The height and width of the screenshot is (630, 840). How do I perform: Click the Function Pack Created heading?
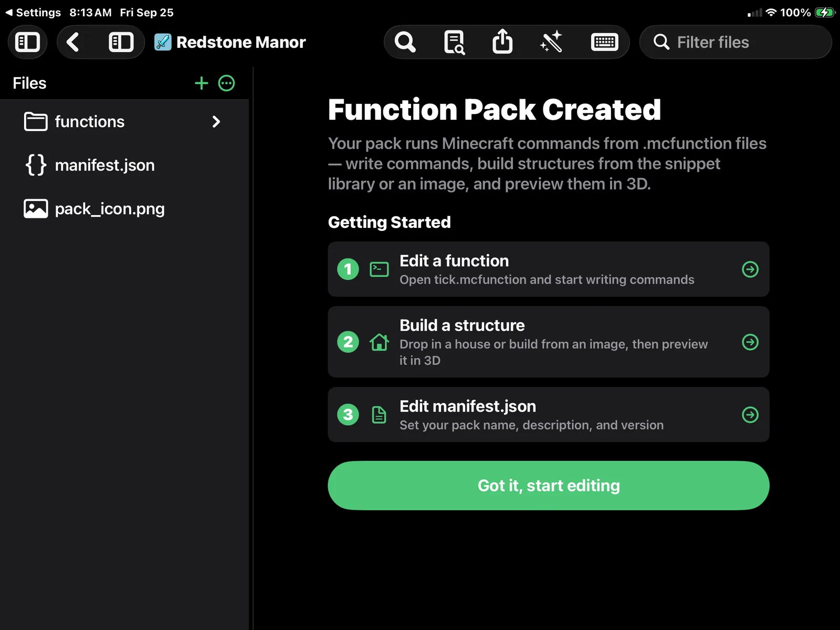[x=495, y=110]
